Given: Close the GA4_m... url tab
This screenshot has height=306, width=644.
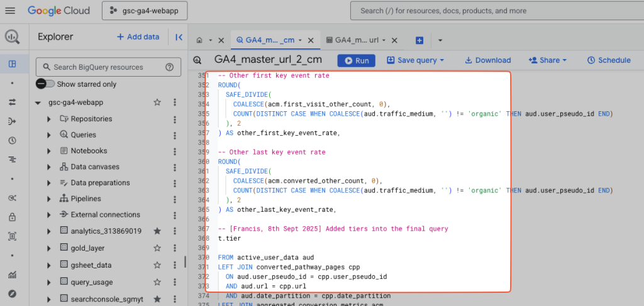Looking at the screenshot, I should (x=394, y=40).
